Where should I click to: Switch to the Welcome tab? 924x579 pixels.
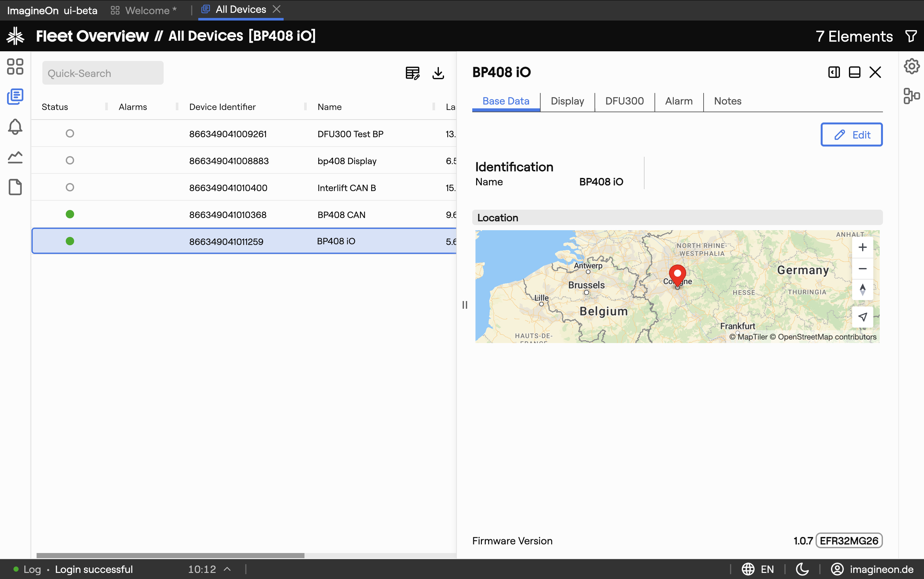[x=144, y=10]
